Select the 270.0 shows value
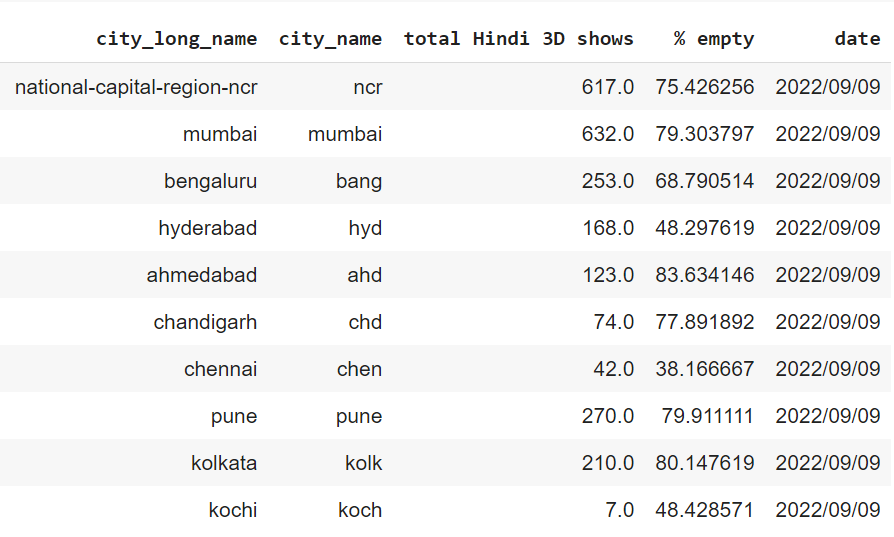Image resolution: width=894 pixels, height=537 pixels. point(608,416)
